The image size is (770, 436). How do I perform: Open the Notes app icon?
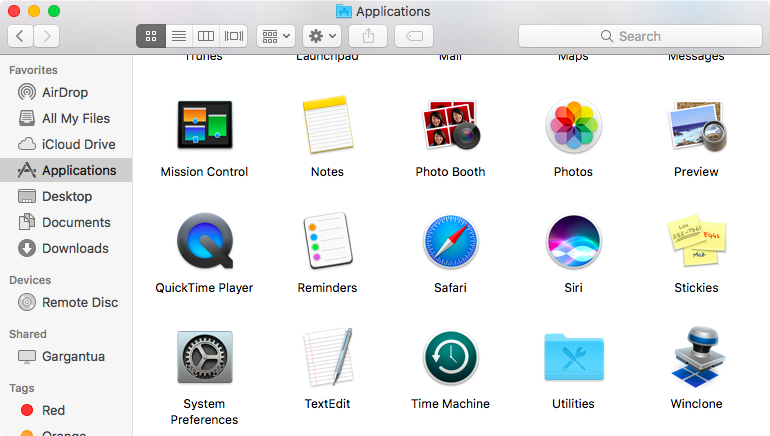[328, 125]
